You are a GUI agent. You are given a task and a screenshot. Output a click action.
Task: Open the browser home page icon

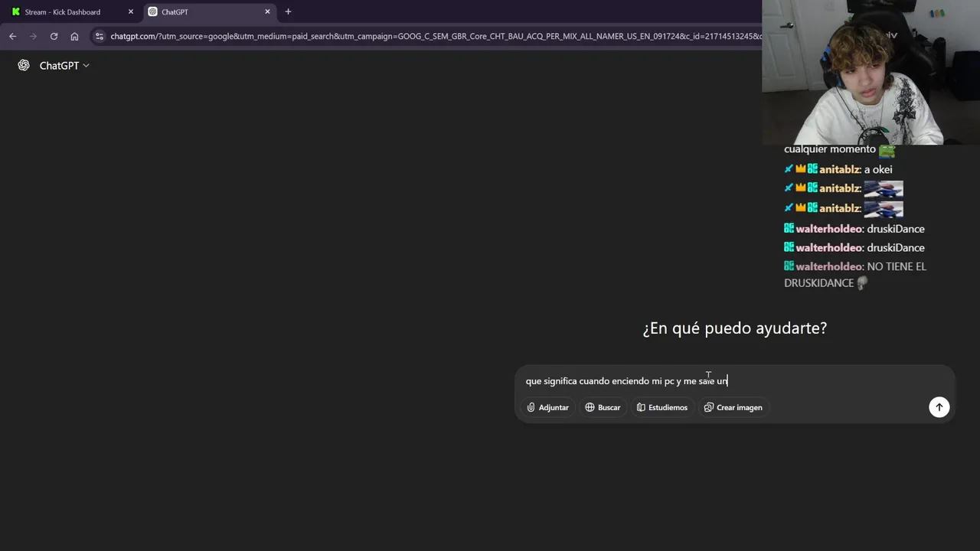click(x=74, y=36)
